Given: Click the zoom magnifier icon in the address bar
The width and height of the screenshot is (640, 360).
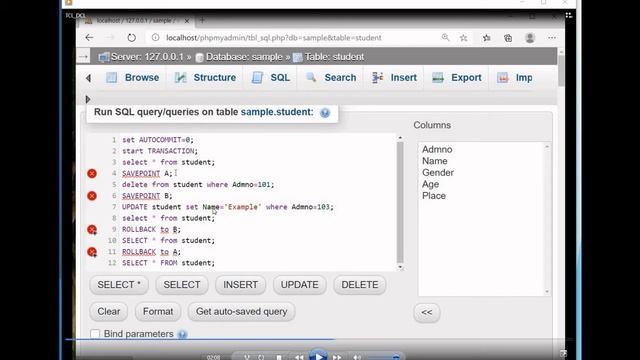Looking at the screenshot, I should coord(445,38).
